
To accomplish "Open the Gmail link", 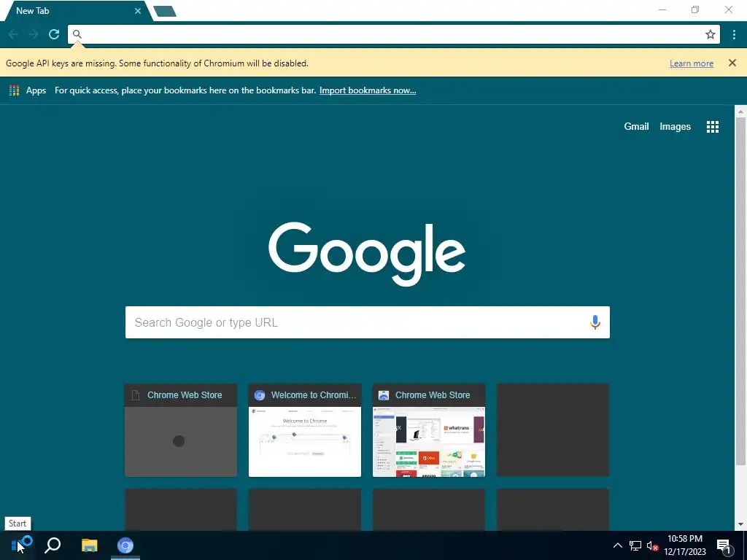I will tap(636, 127).
